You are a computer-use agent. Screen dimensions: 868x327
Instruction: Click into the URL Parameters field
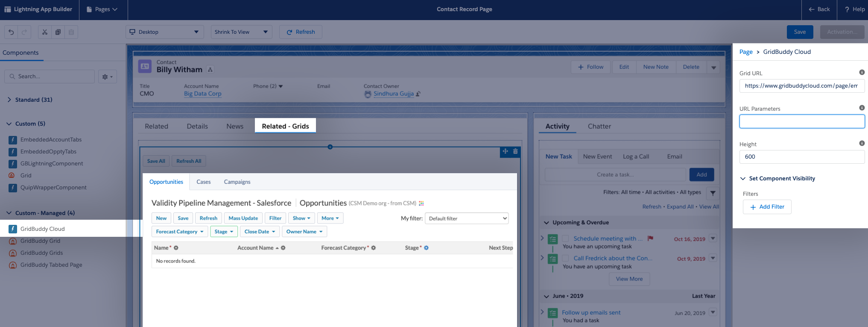[802, 121]
